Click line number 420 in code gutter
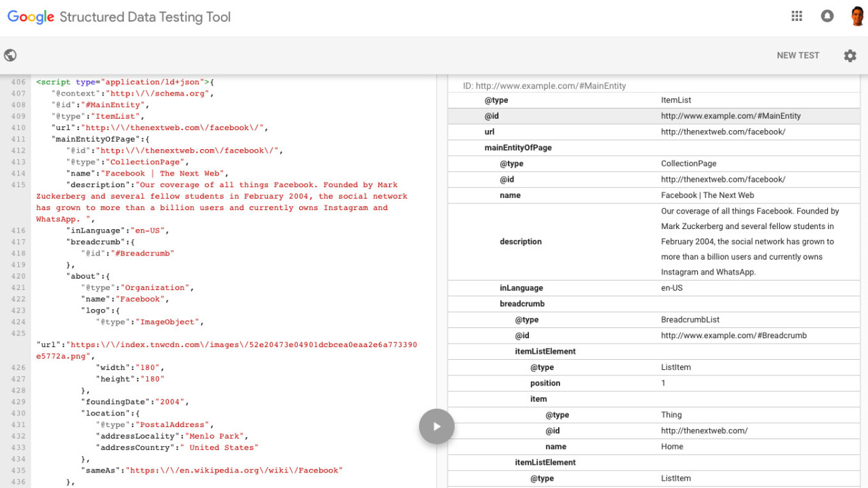 (x=18, y=277)
